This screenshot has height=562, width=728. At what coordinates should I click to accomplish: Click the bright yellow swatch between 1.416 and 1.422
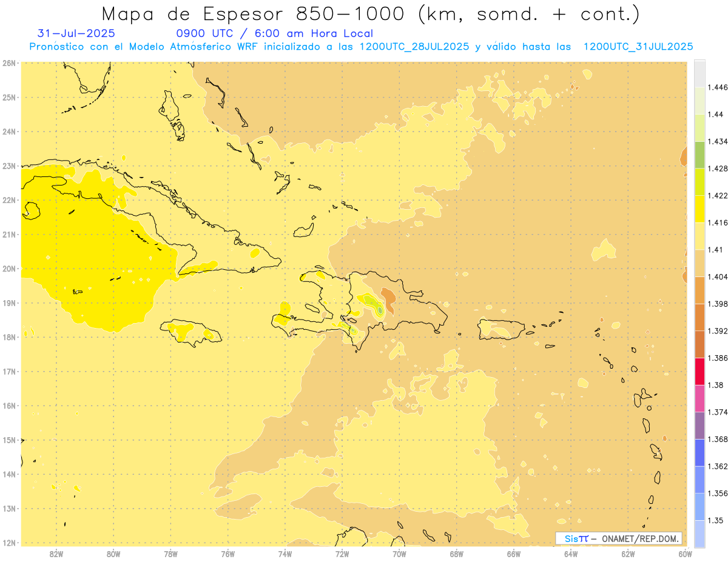tap(699, 209)
